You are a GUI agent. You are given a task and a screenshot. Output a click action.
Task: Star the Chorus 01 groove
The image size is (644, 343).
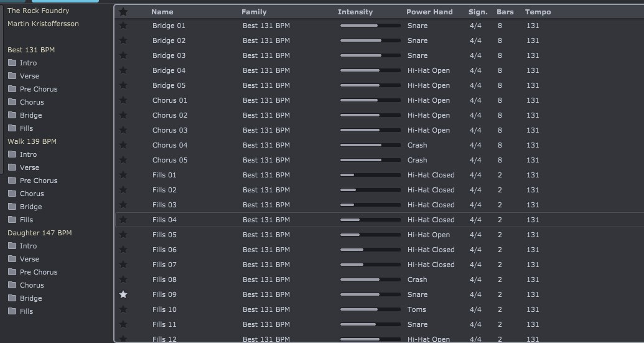123,100
